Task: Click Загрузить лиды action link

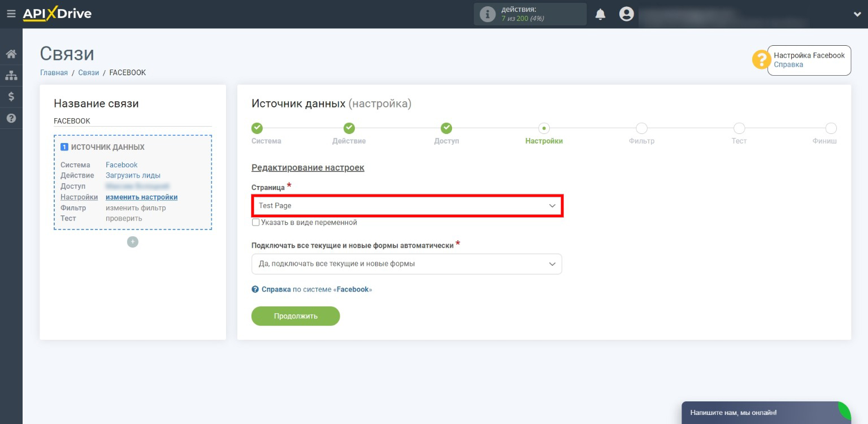Action: tap(133, 175)
